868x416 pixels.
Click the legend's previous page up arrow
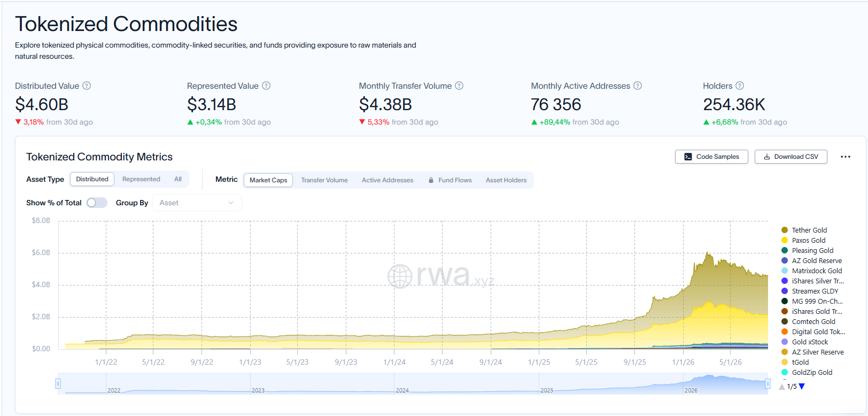782,387
